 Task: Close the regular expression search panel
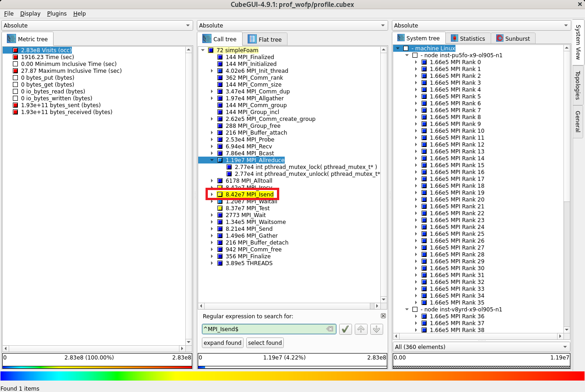(383, 316)
